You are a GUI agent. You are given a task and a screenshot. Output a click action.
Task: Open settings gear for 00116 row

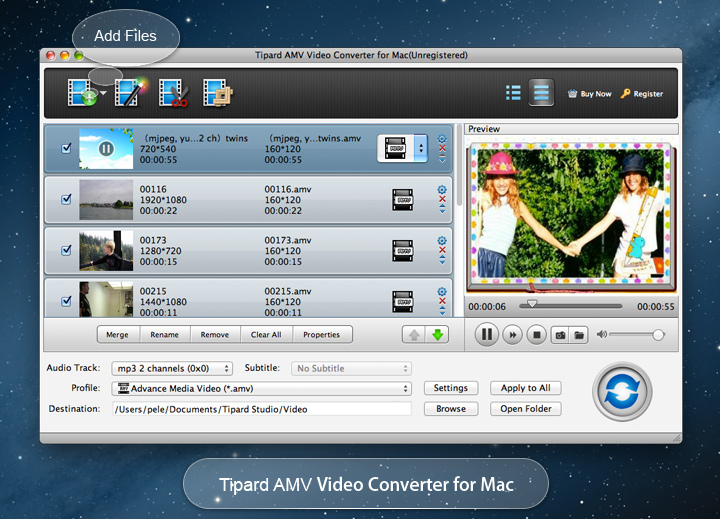tap(442, 190)
